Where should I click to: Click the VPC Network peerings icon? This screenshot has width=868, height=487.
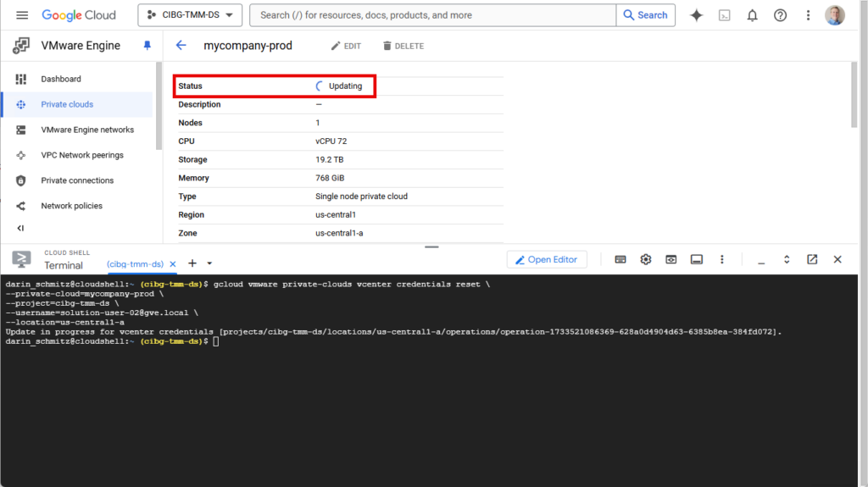pyautogui.click(x=21, y=155)
